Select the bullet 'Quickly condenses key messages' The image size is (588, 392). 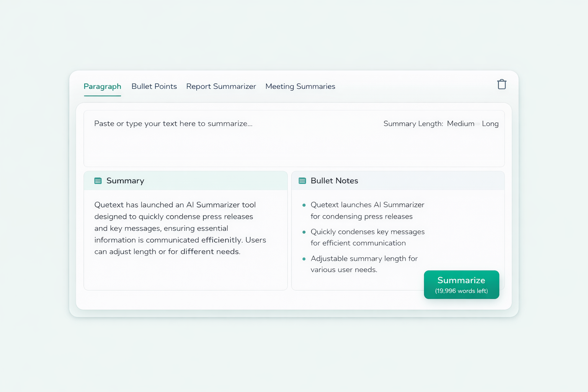(x=367, y=237)
